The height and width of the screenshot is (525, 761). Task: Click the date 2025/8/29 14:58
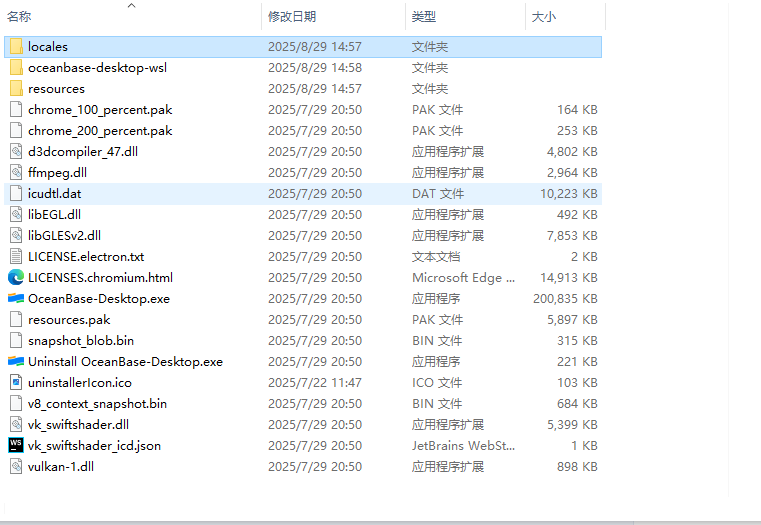(314, 67)
